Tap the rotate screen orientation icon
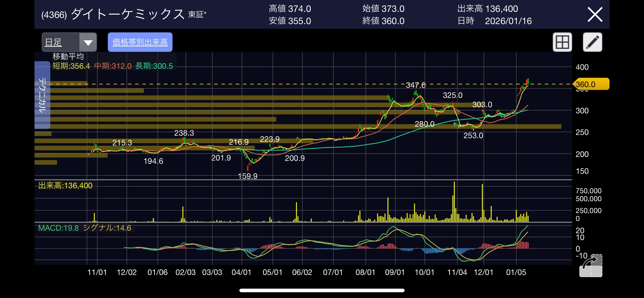This screenshot has height=298, width=644. click(x=590, y=266)
